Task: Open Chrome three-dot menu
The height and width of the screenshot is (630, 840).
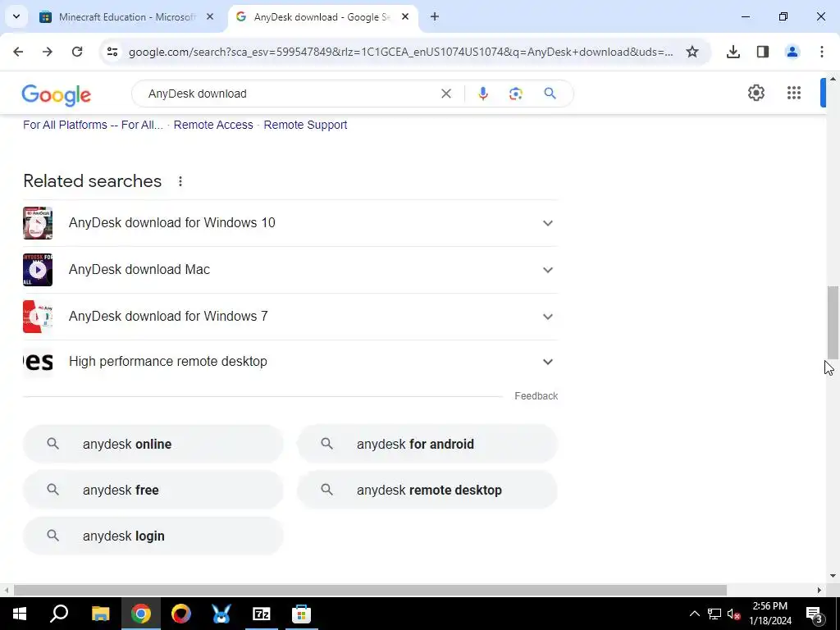Action: 822,52
